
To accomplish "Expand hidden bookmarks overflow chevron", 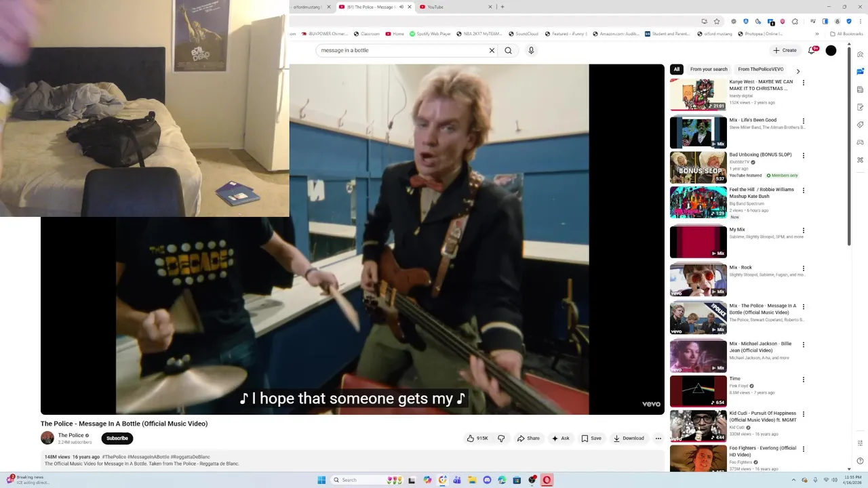I will point(816,34).
